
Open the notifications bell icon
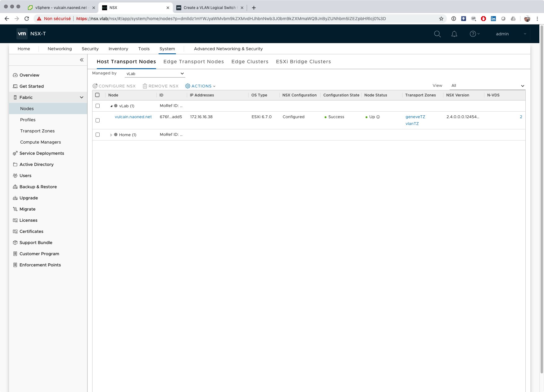pos(454,34)
